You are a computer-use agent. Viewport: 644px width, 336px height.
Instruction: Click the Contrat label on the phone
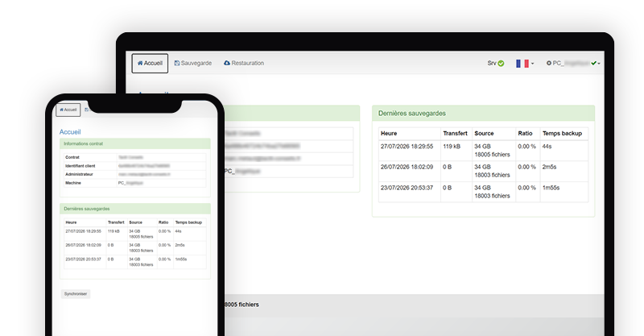click(72, 157)
